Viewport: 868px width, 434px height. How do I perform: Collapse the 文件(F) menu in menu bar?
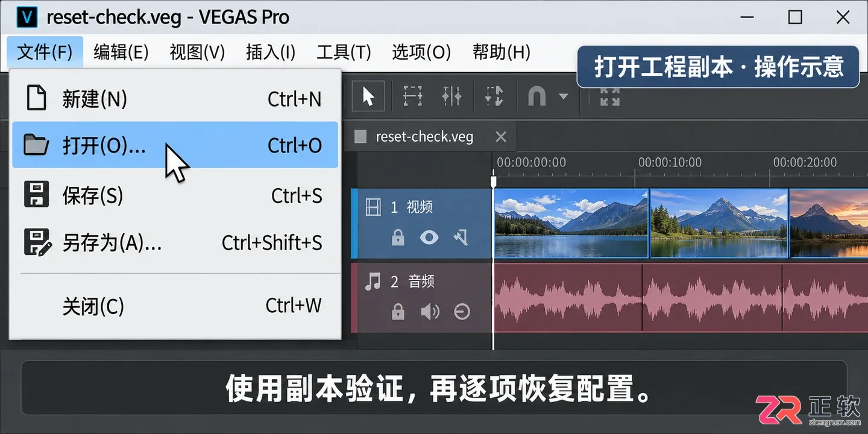point(45,52)
